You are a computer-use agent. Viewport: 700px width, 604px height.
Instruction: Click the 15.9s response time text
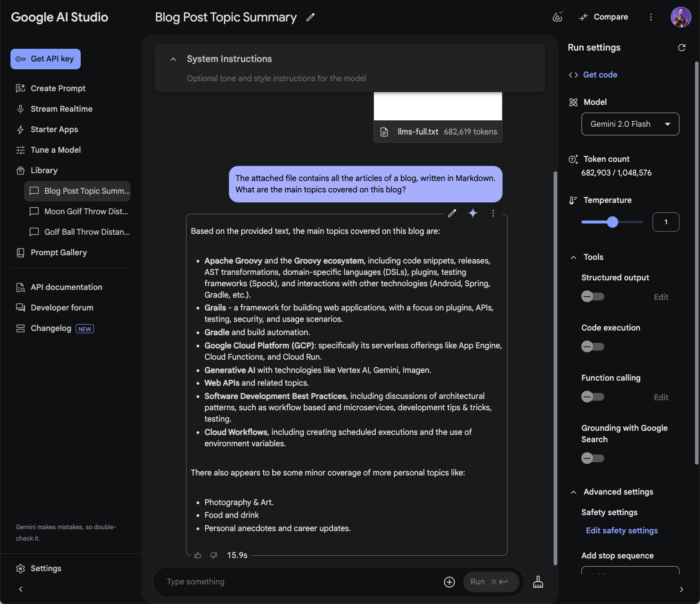pyautogui.click(x=237, y=555)
